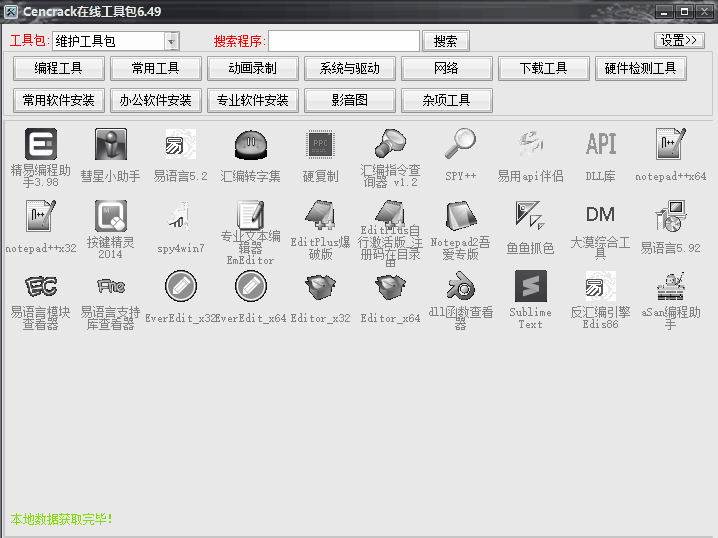The width and height of the screenshot is (718, 538).
Task: Open 按键精灵2014 icon
Action: click(110, 216)
